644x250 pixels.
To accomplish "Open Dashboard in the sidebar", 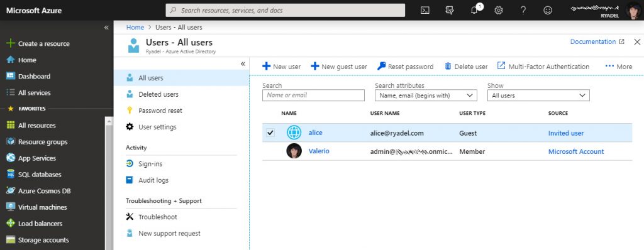I will pyautogui.click(x=28, y=77).
